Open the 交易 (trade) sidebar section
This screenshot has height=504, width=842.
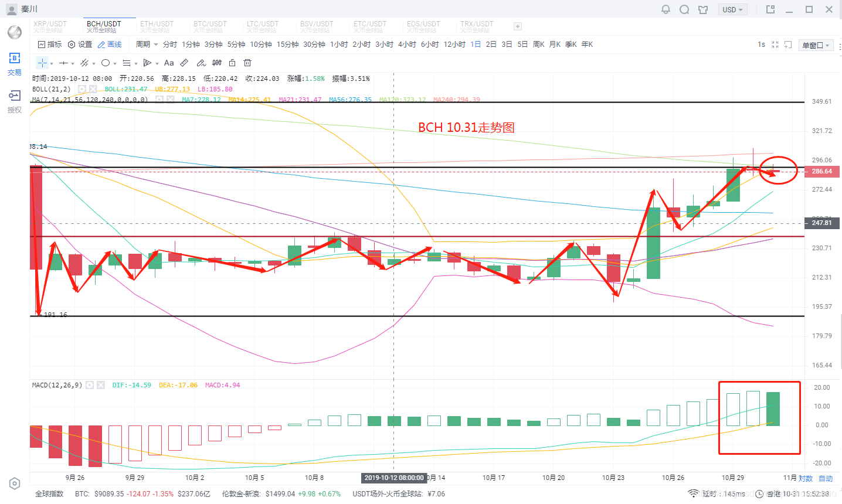[x=14, y=64]
